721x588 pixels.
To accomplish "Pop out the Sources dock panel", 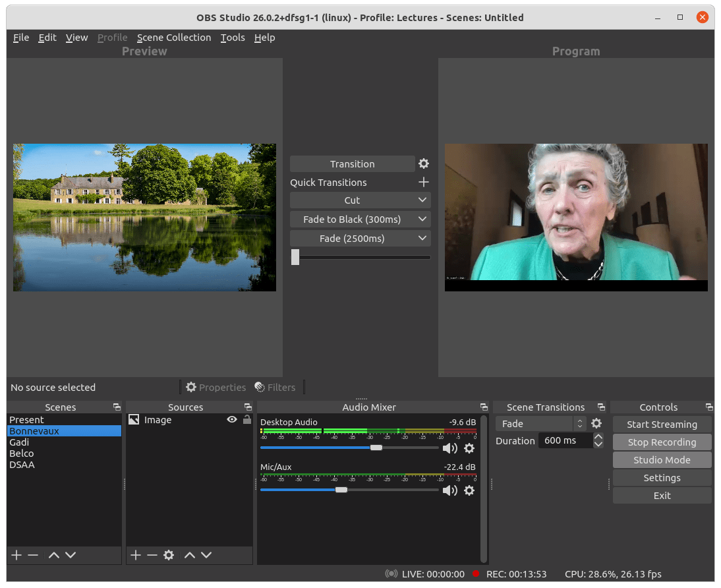I will click(248, 407).
